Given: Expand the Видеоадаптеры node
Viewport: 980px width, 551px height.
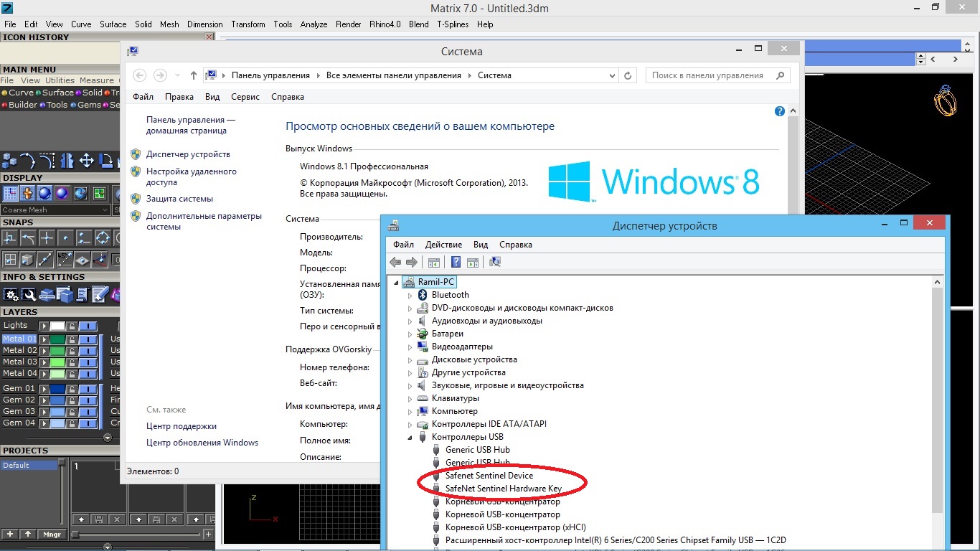Looking at the screenshot, I should pyautogui.click(x=410, y=347).
